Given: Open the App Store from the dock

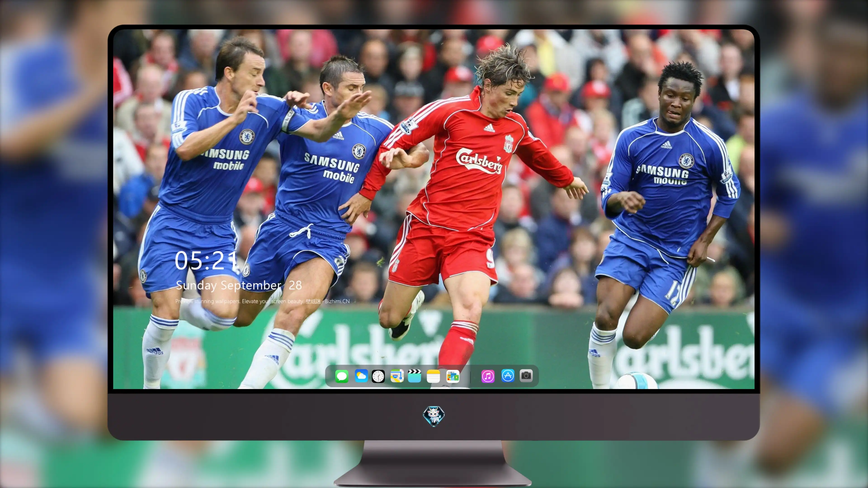Looking at the screenshot, I should 507,375.
